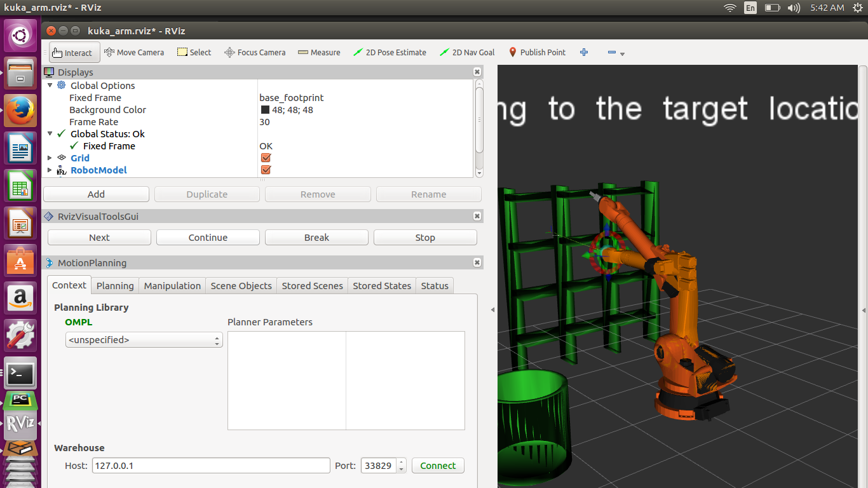This screenshot has height=488, width=868.
Task: Open LibreOffice Calc from the dock
Action: (21, 186)
